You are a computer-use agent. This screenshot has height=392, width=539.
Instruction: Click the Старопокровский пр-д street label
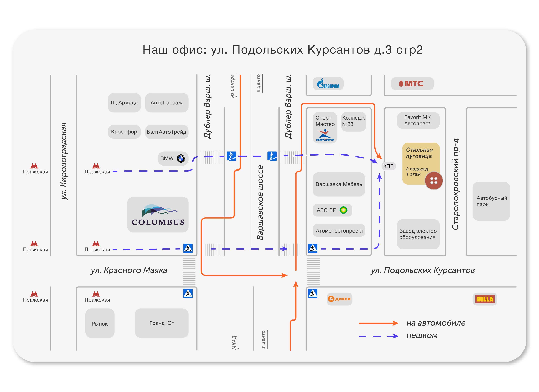click(x=455, y=184)
